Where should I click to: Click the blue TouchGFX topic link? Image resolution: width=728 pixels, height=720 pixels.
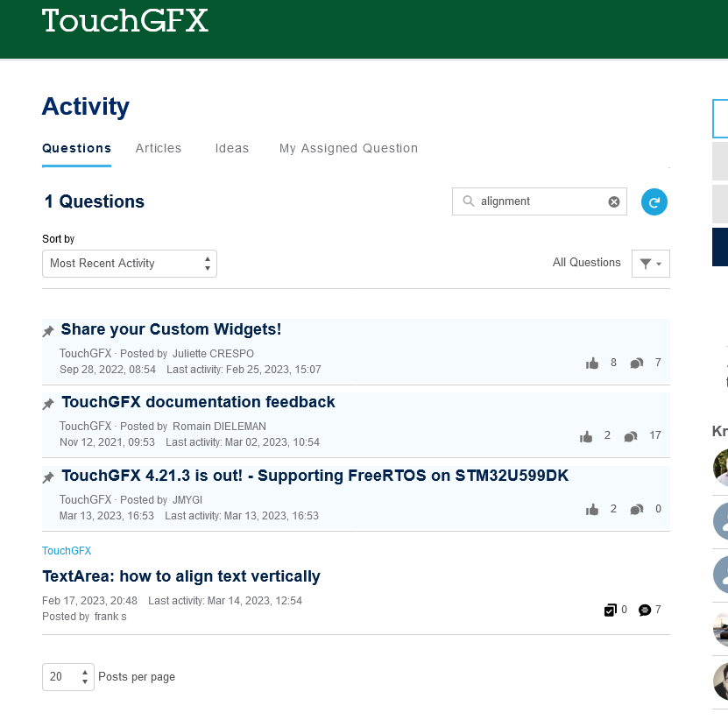point(67,551)
